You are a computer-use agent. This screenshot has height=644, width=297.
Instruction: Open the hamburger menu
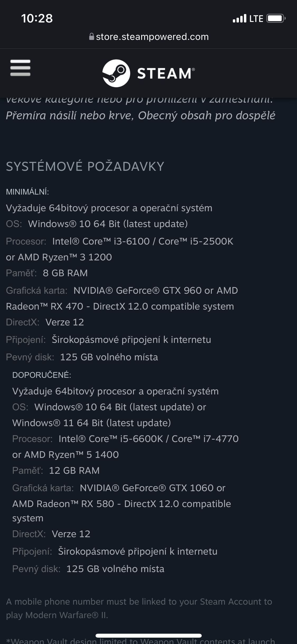20,68
